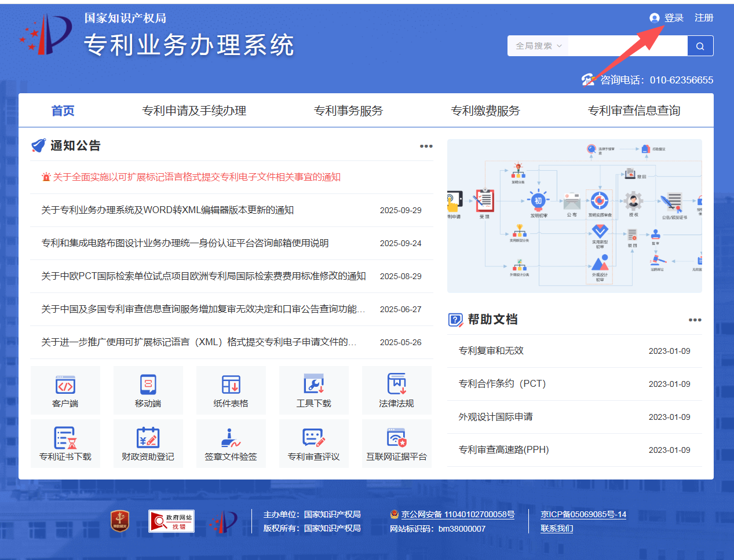Open the 客户端 (client) download icon

pos(65,389)
